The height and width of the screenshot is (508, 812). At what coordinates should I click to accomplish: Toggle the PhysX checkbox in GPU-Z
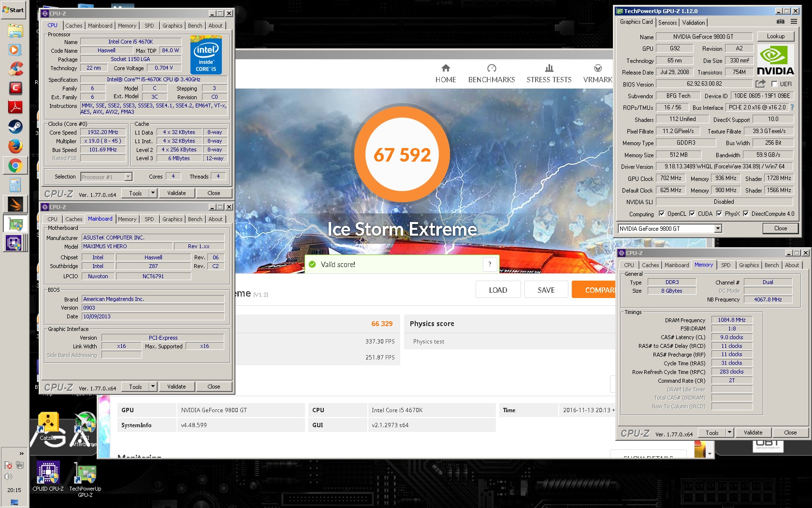click(719, 213)
